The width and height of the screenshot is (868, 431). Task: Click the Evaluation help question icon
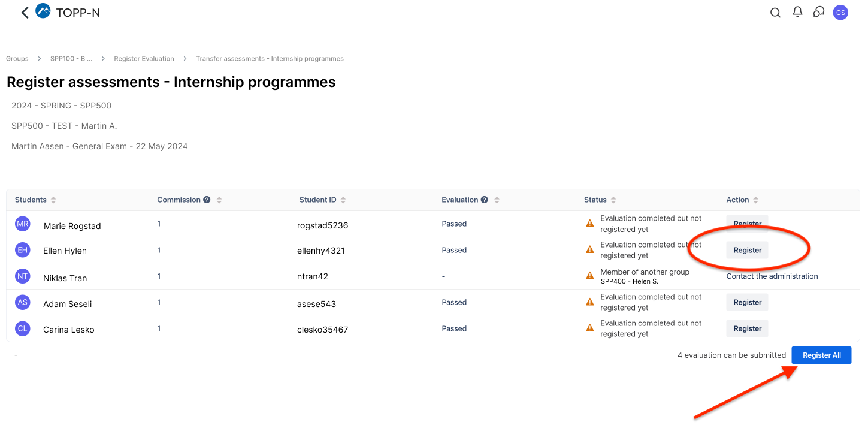[484, 200]
